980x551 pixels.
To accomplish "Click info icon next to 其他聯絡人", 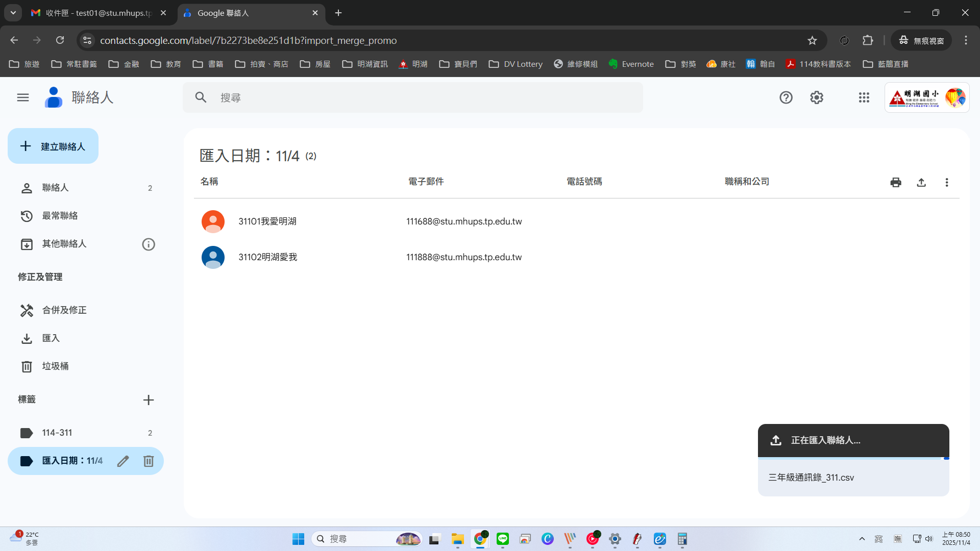I will 149,244.
